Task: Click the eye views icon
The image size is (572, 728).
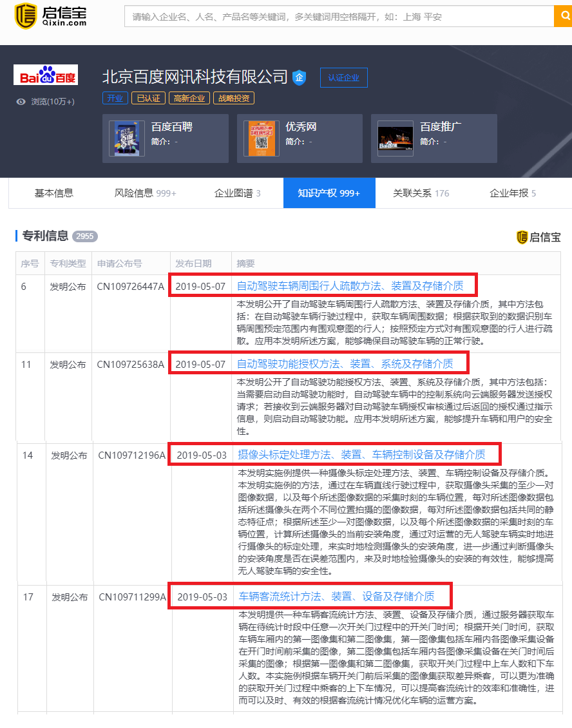Action: pyautogui.click(x=21, y=102)
